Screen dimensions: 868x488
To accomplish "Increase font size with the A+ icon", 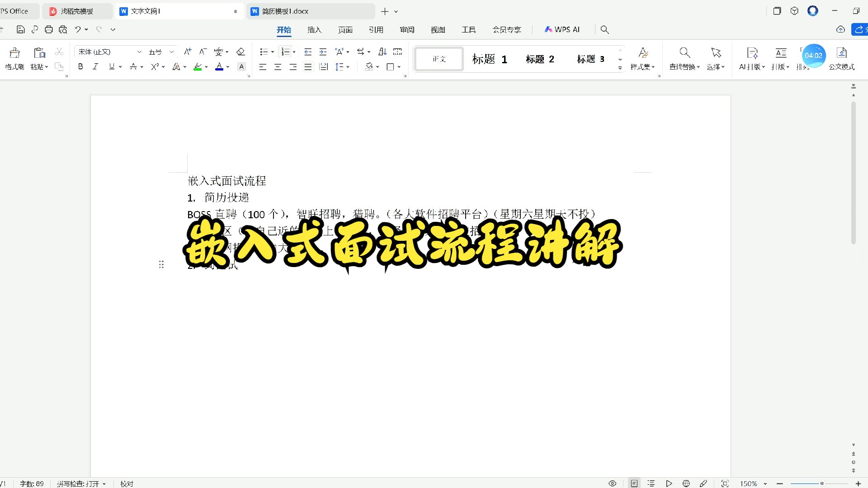I will [x=188, y=52].
